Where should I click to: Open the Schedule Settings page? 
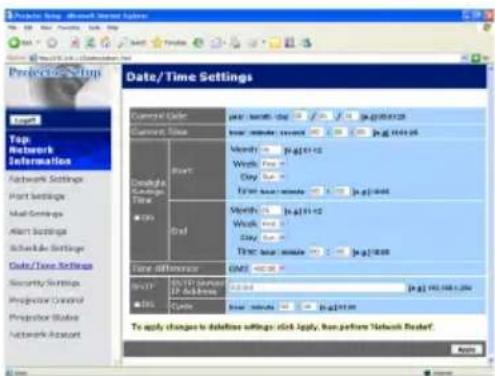pyautogui.click(x=47, y=248)
